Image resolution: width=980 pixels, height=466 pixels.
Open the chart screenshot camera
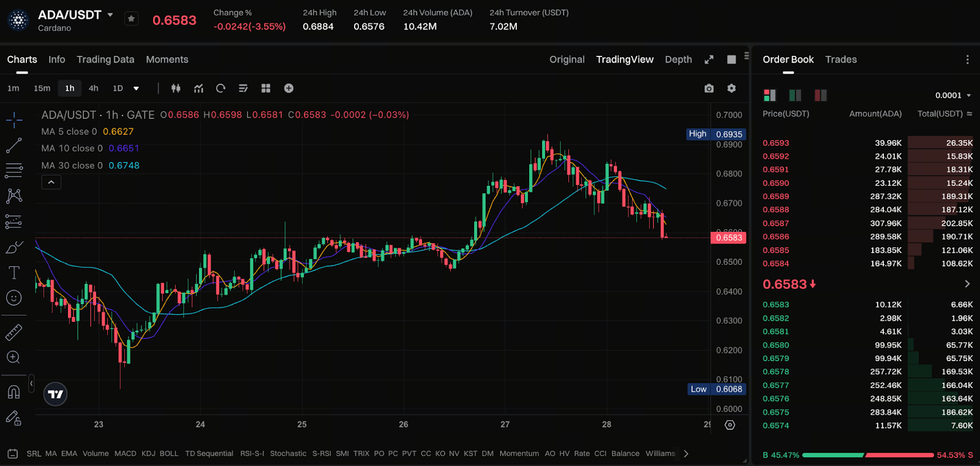[709, 88]
